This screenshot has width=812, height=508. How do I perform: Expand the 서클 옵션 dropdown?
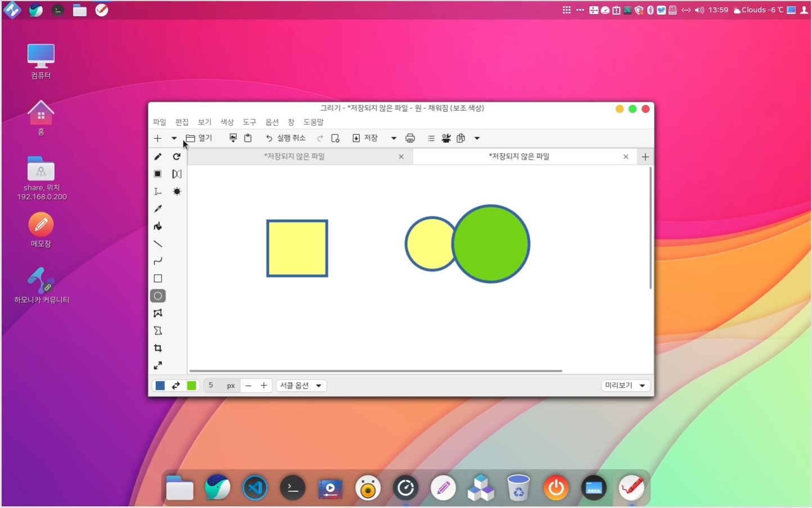pyautogui.click(x=301, y=385)
